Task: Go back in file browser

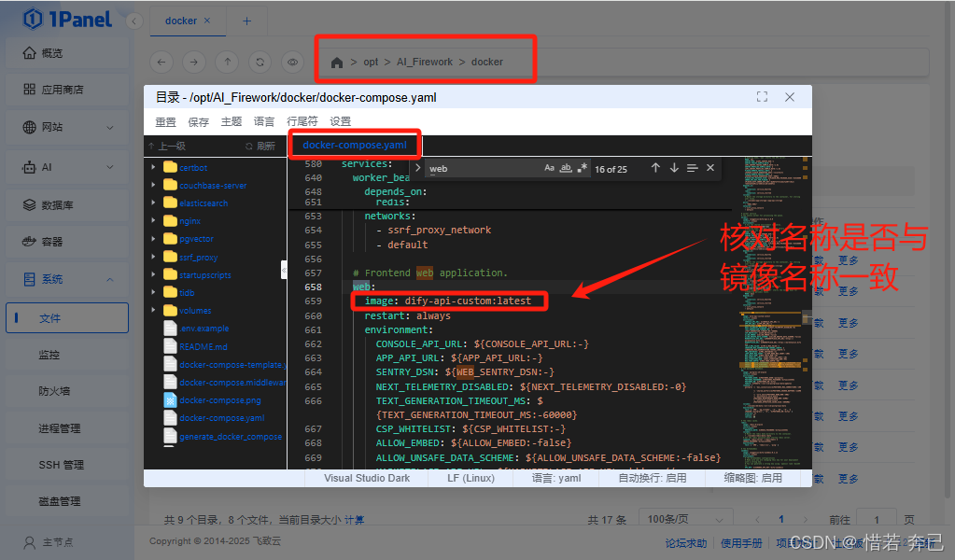Action: (x=162, y=62)
